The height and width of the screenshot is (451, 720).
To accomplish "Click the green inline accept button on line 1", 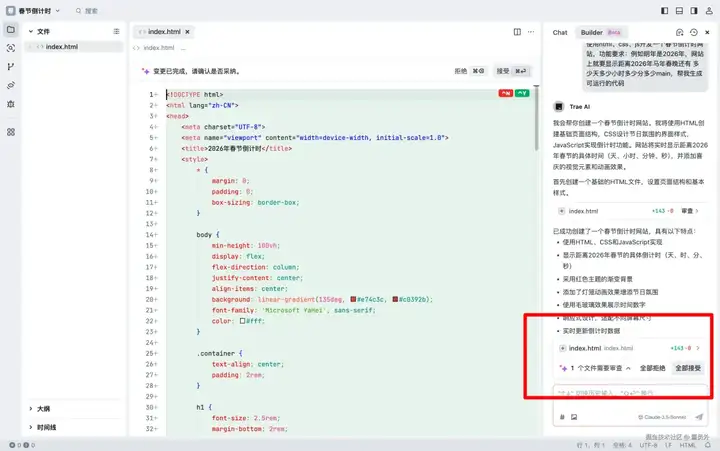I will [522, 93].
